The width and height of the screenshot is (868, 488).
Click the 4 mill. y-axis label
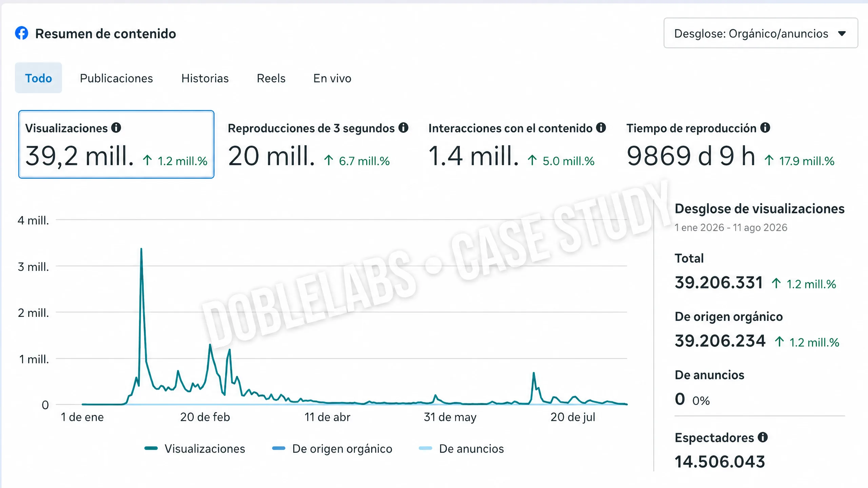tap(33, 220)
